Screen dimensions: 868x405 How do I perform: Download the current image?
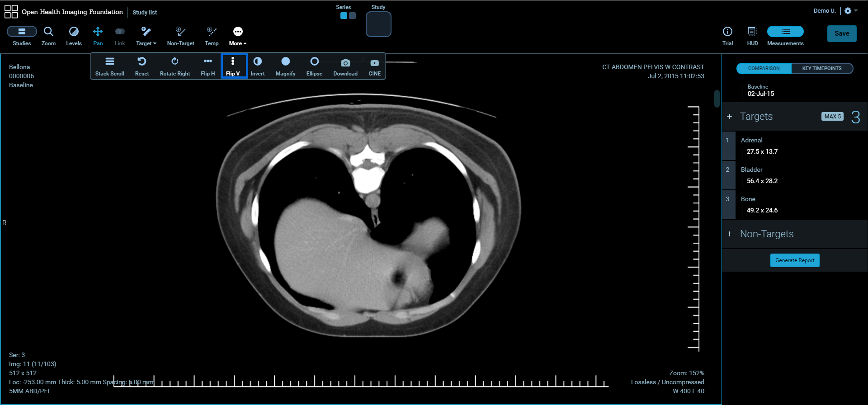(x=345, y=66)
